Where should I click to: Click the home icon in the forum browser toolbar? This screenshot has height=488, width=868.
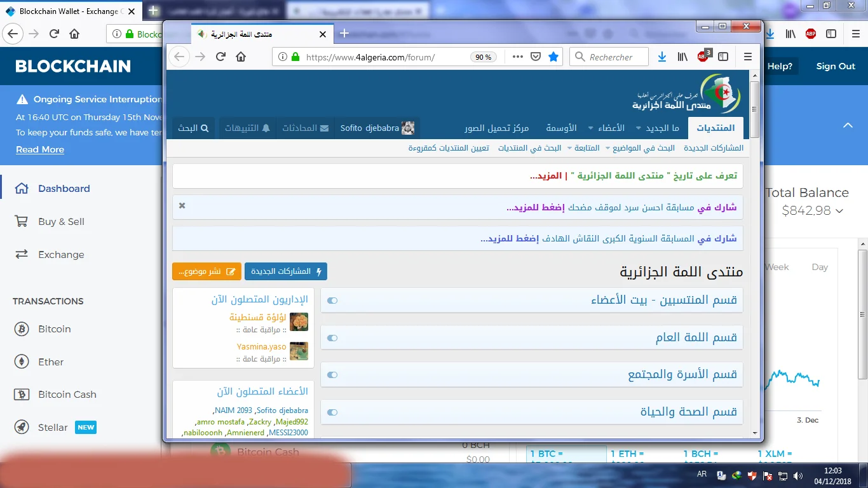tap(241, 57)
